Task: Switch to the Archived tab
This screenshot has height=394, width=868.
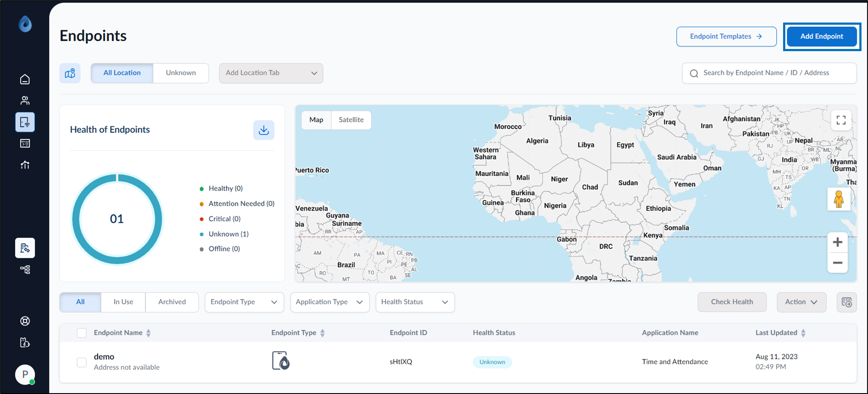Action: point(172,302)
